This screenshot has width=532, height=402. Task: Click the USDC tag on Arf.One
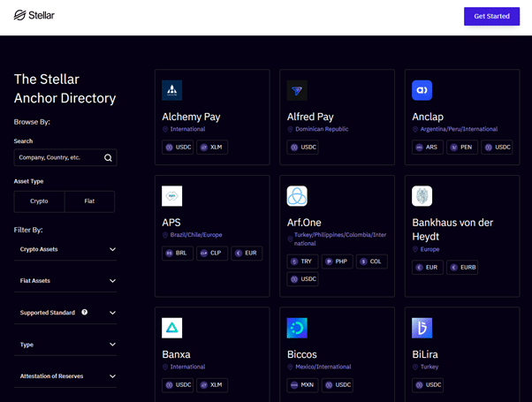(x=302, y=279)
